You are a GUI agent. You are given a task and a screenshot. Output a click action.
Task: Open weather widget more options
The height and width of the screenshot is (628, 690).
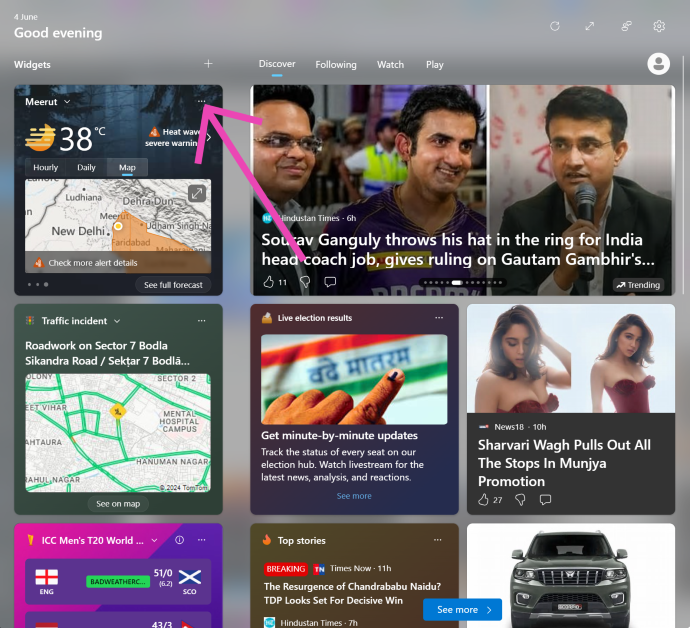click(202, 101)
